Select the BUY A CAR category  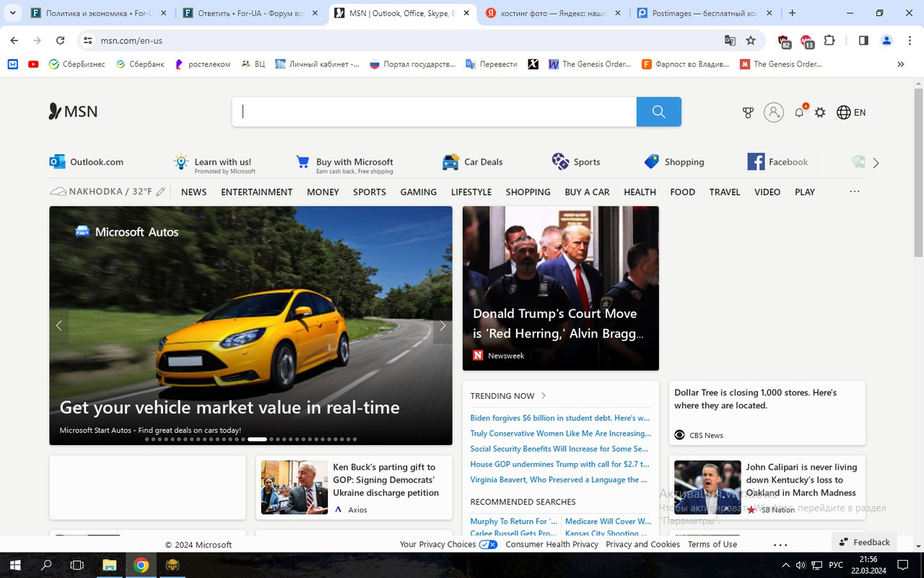pyautogui.click(x=587, y=191)
